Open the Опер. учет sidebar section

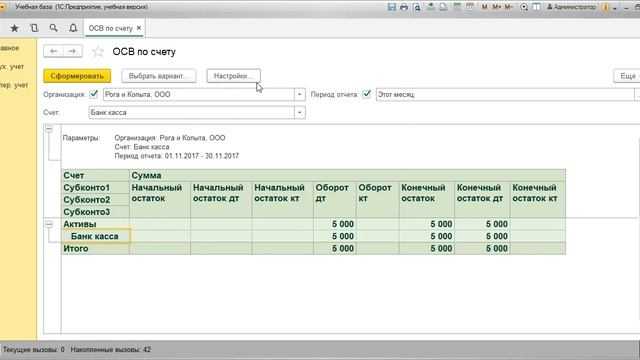tap(14, 85)
